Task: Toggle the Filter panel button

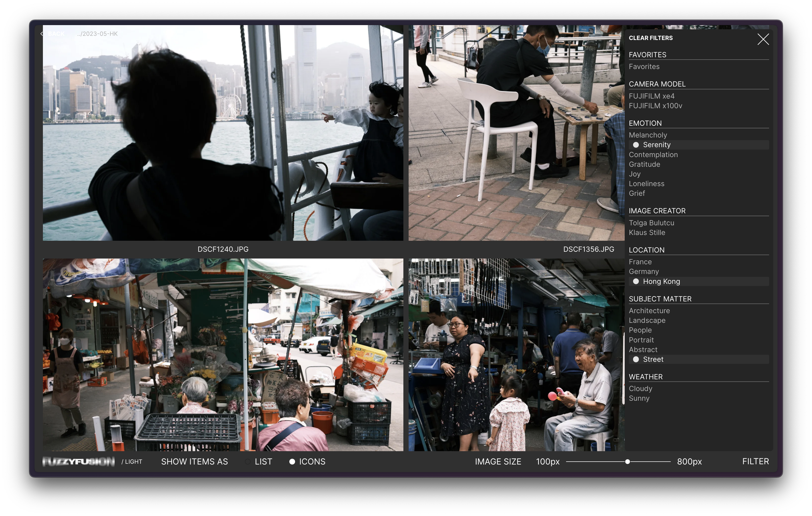Action: coord(755,461)
